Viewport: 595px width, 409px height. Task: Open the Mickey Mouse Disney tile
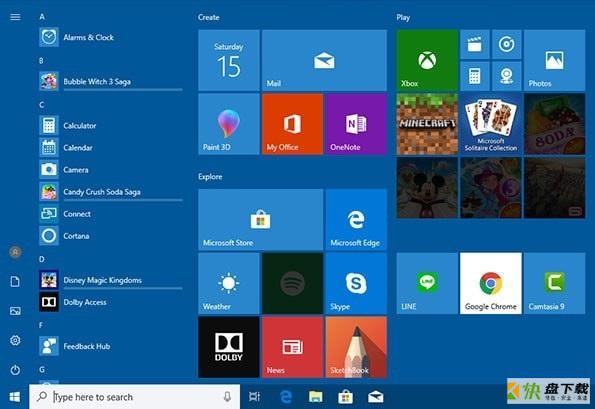click(x=427, y=188)
